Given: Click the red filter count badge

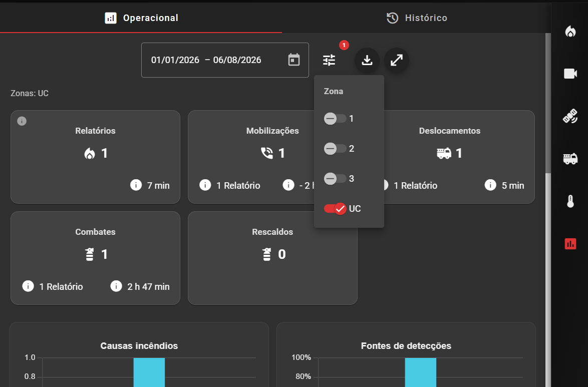Looking at the screenshot, I should (344, 45).
